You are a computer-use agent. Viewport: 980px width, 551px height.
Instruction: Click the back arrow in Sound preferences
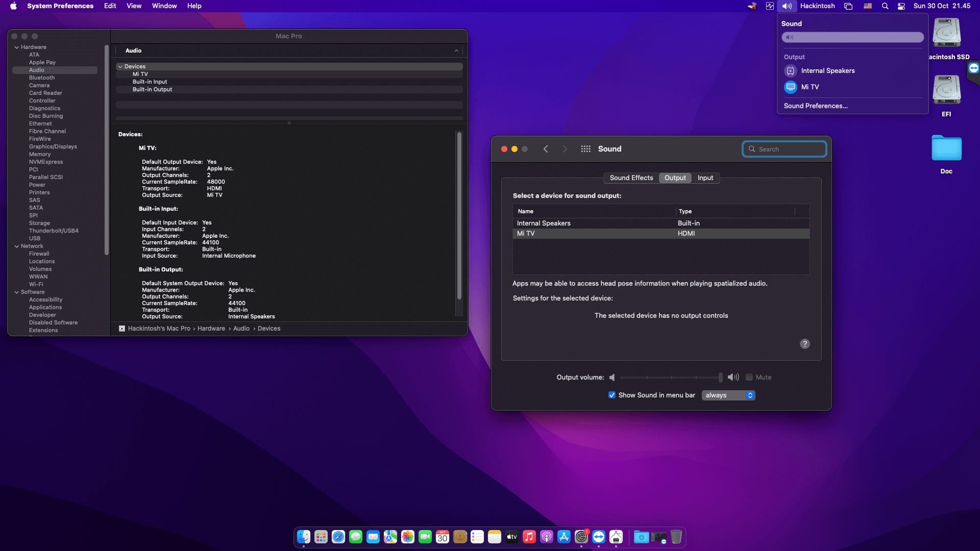[546, 149]
